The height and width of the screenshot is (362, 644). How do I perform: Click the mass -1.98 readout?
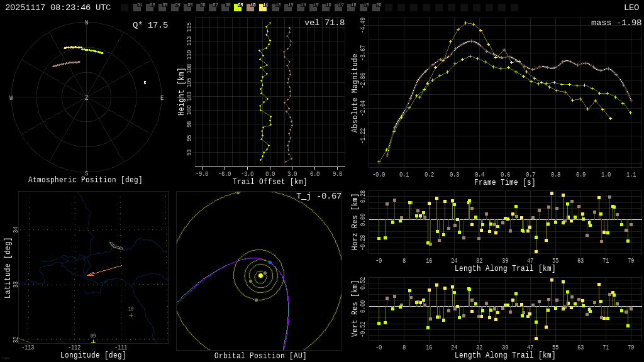coord(616,23)
